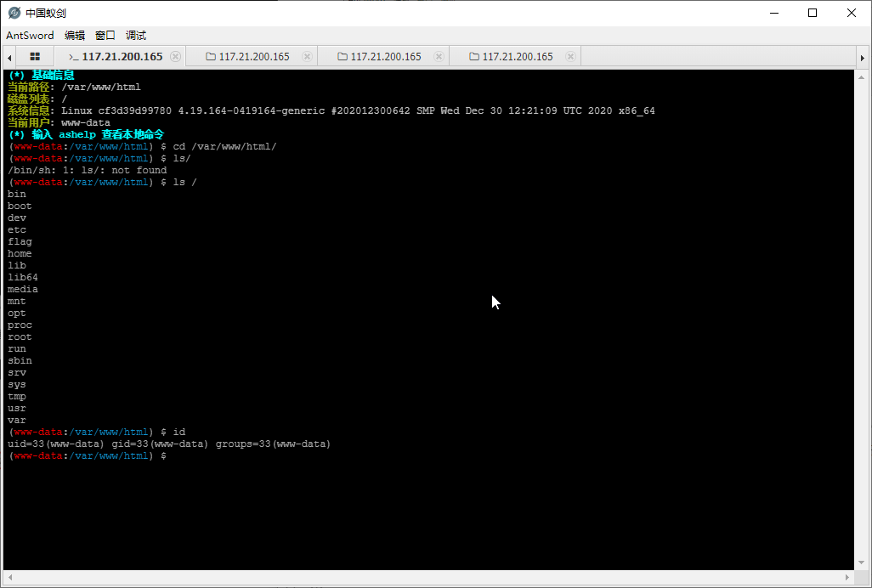This screenshot has width=872, height=588.
Task: Open the 编辑 menu
Action: pyautogui.click(x=75, y=35)
